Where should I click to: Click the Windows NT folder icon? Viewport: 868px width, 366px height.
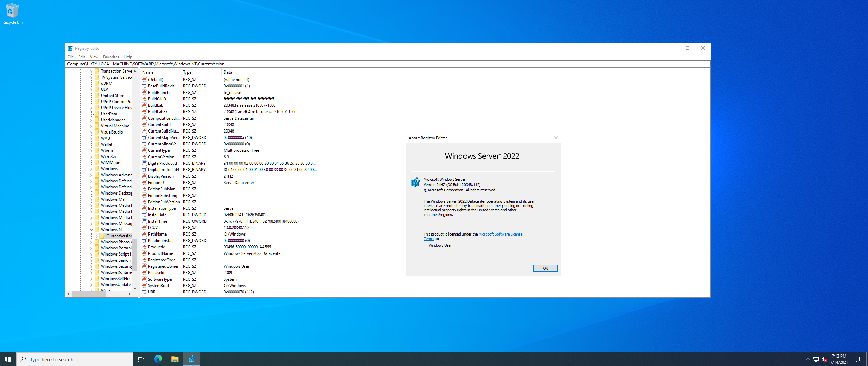pyautogui.click(x=97, y=229)
